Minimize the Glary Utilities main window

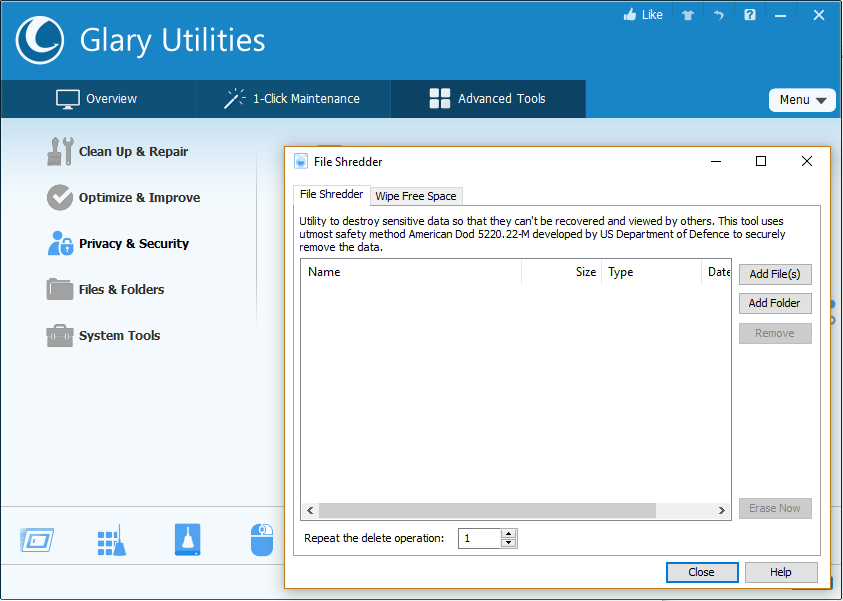(x=781, y=16)
